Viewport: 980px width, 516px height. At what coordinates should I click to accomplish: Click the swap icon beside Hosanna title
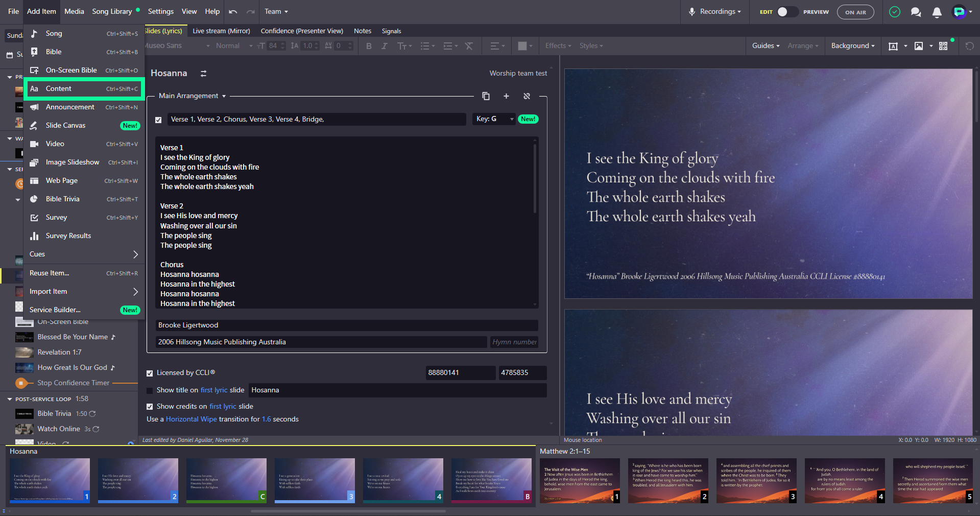point(203,74)
